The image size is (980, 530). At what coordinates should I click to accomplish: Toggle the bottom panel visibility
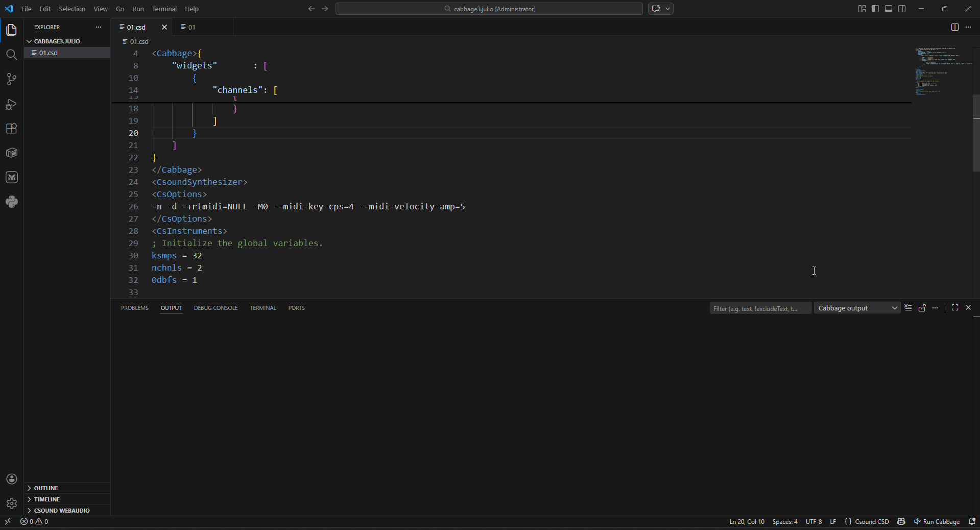click(x=889, y=9)
